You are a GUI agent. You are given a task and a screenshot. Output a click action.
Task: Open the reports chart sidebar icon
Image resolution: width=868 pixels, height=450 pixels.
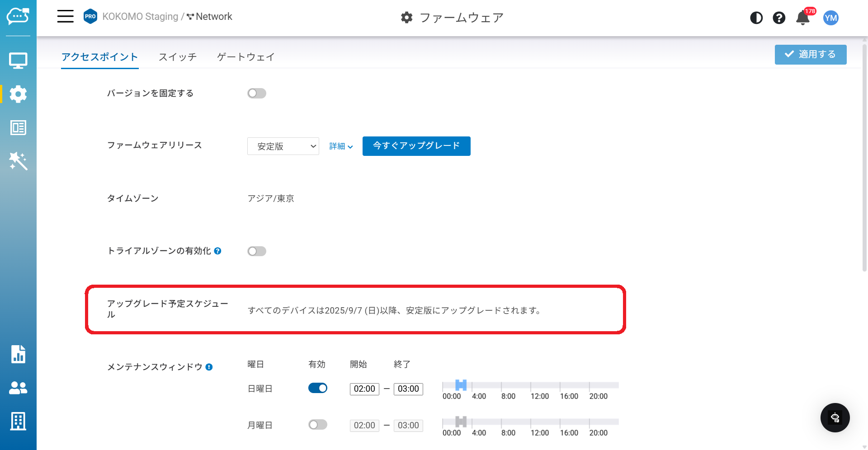(x=18, y=354)
